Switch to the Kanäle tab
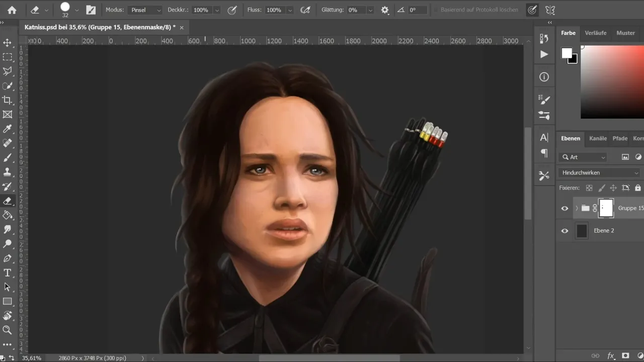644x362 pixels. click(598, 138)
